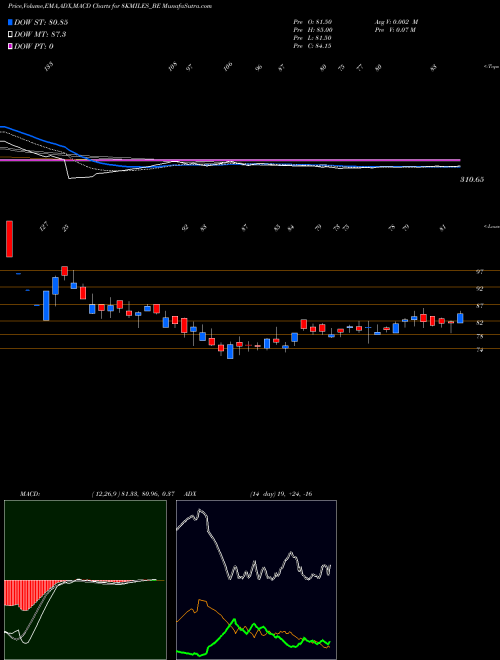Click the thick magenta horizontal EMA line
Screen dimensions: 500x660
click(x=230, y=160)
